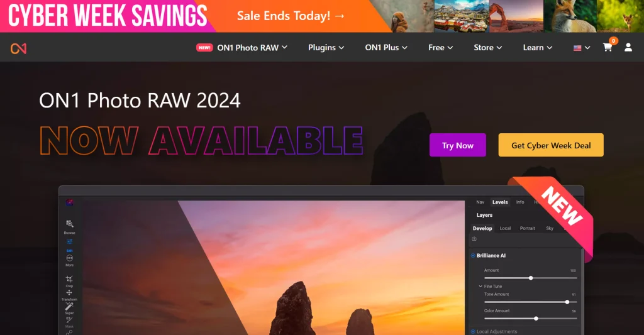Switch to the Portrait tab

528,228
